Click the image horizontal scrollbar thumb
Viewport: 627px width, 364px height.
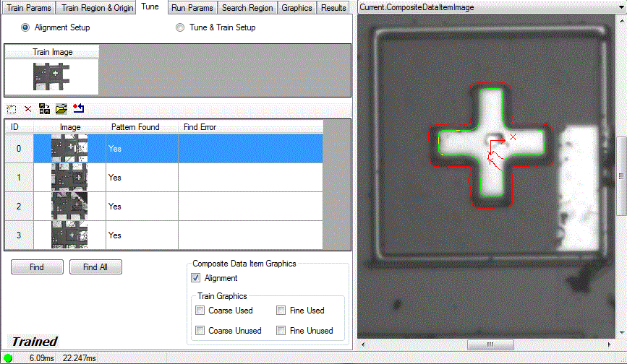(490, 344)
